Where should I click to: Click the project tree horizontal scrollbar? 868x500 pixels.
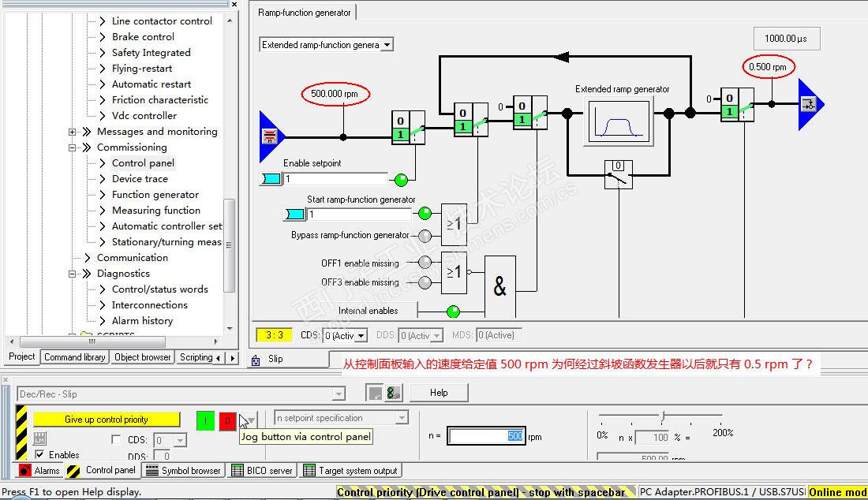(114, 341)
